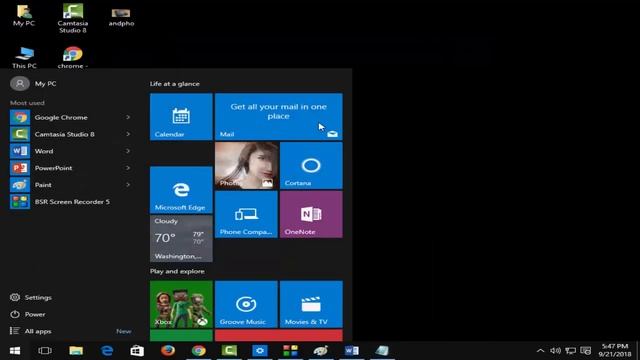Show hidden system tray icons

[x=540, y=351]
